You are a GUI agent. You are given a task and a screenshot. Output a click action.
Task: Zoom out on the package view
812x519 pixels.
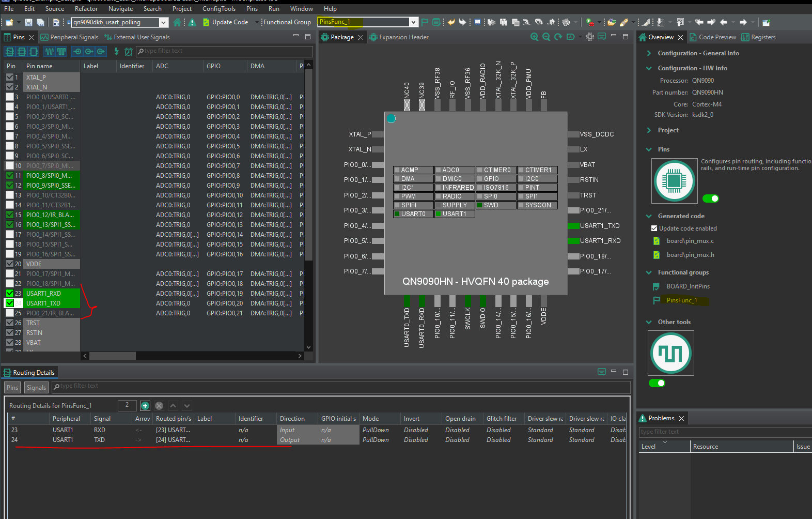(546, 37)
